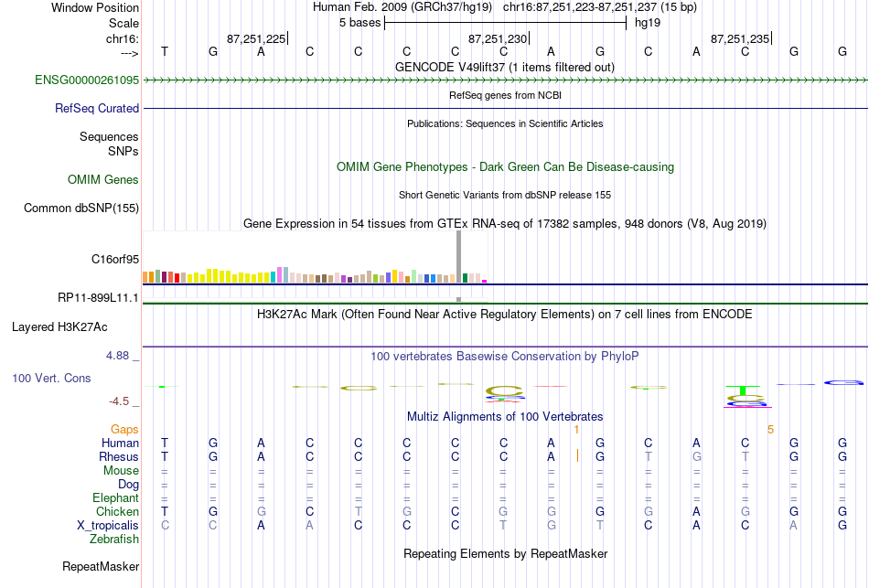This screenshot has height=588, width=869.
Task: Click the PhyloP lower value -4.5
Action: 119,401
